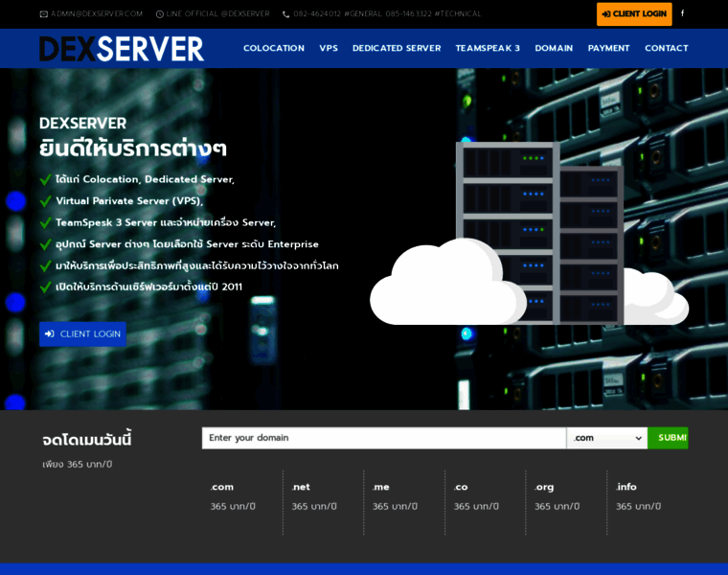Click the .com price entry
The image size is (728, 575).
(x=233, y=496)
